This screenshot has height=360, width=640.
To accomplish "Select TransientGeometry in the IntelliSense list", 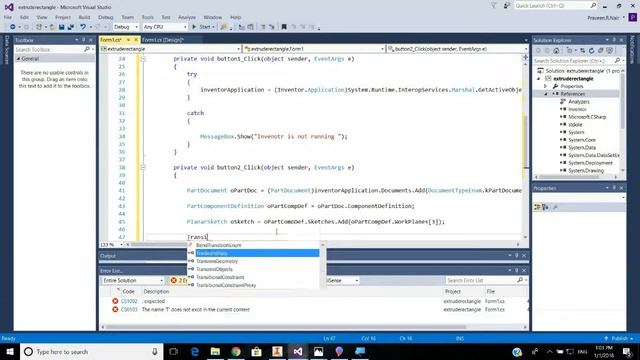I will pos(217,261).
